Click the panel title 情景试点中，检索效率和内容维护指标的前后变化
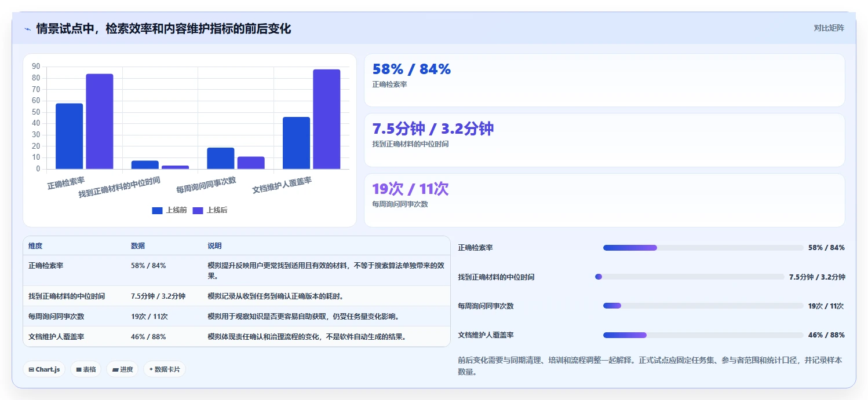The width and height of the screenshot is (868, 400). point(163,28)
